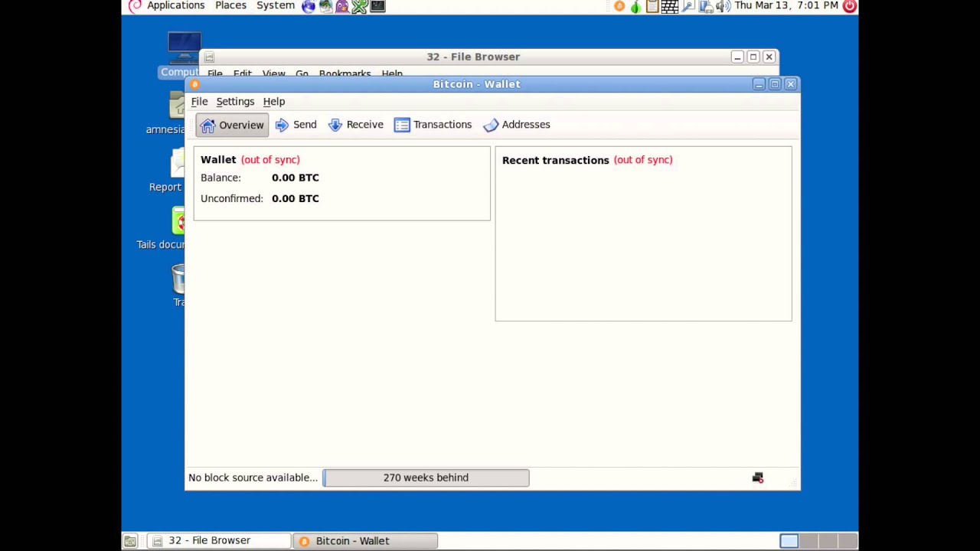Maximize the Bitcoin - Wallet window
980x551 pixels.
click(x=775, y=84)
